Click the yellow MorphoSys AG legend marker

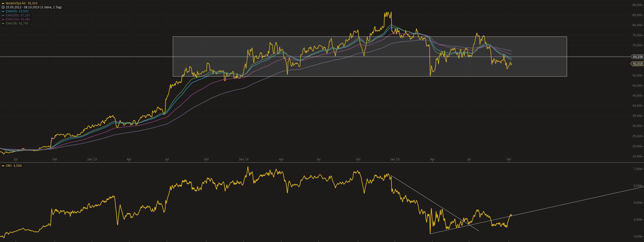3,3
